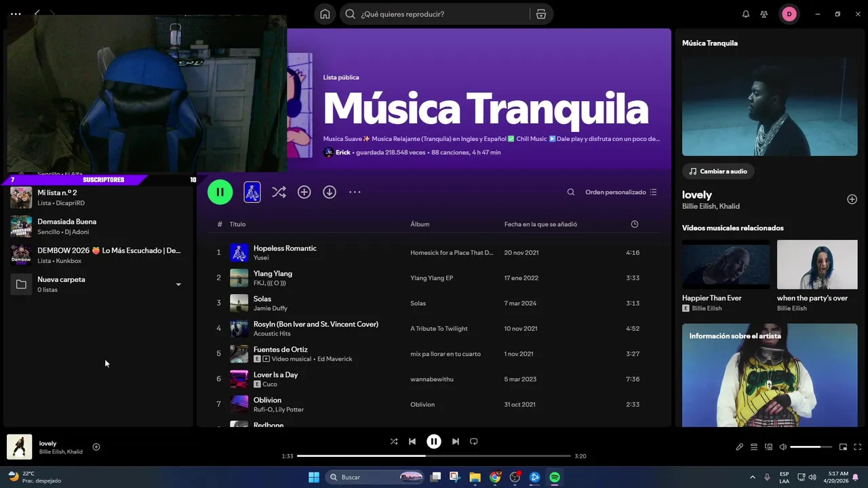Viewport: 868px width, 488px height.
Task: Skip to previous track
Action: (x=412, y=441)
